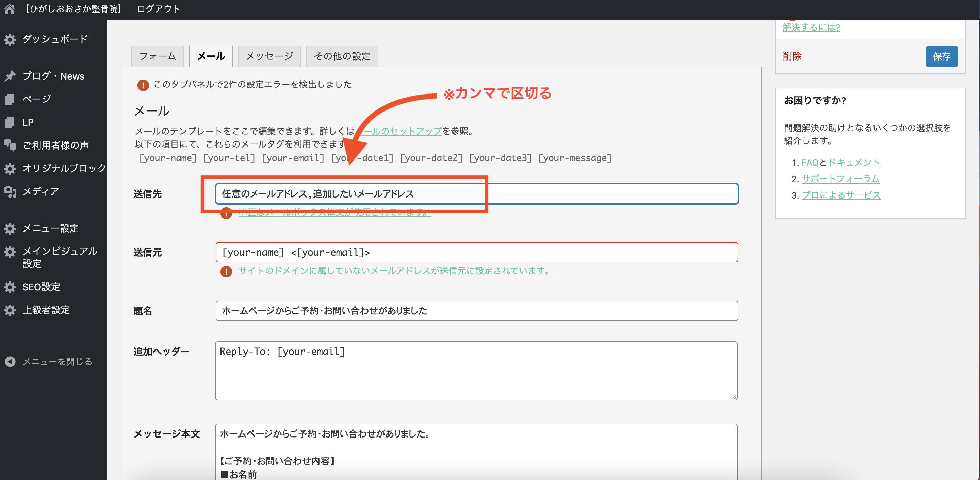Switch to the フォーム tab
Viewport: 980px width, 480px height.
coord(158,56)
